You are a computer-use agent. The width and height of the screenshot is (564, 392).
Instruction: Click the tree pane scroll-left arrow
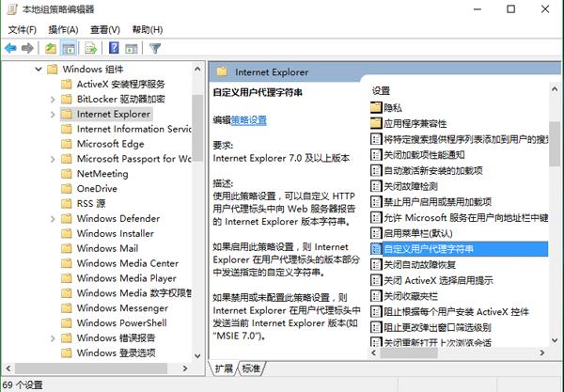tap(8, 368)
